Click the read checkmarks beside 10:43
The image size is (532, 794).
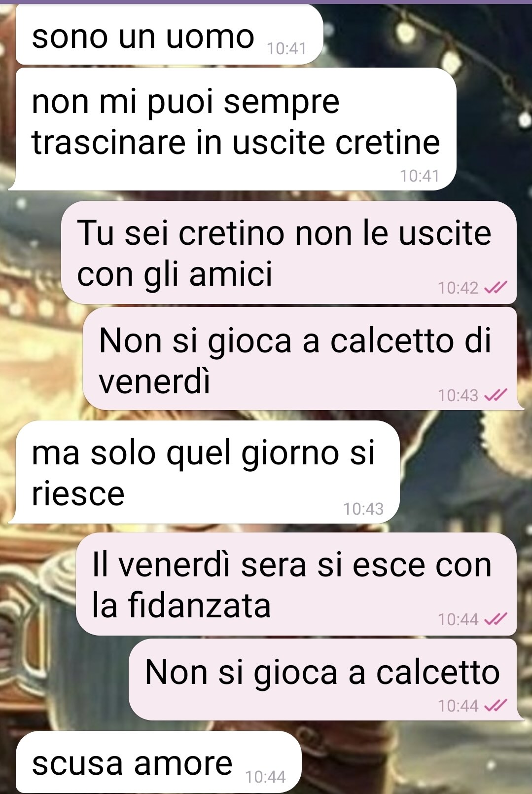click(496, 395)
